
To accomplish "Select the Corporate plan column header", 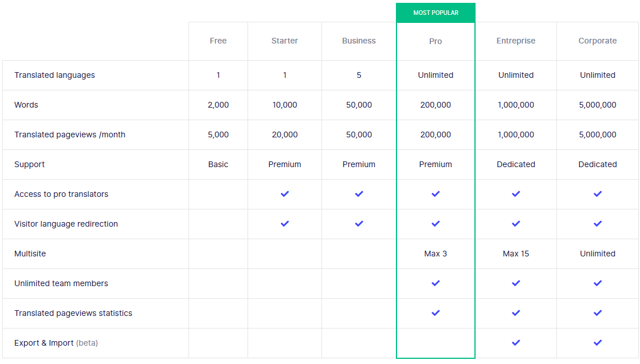I will tap(598, 41).
